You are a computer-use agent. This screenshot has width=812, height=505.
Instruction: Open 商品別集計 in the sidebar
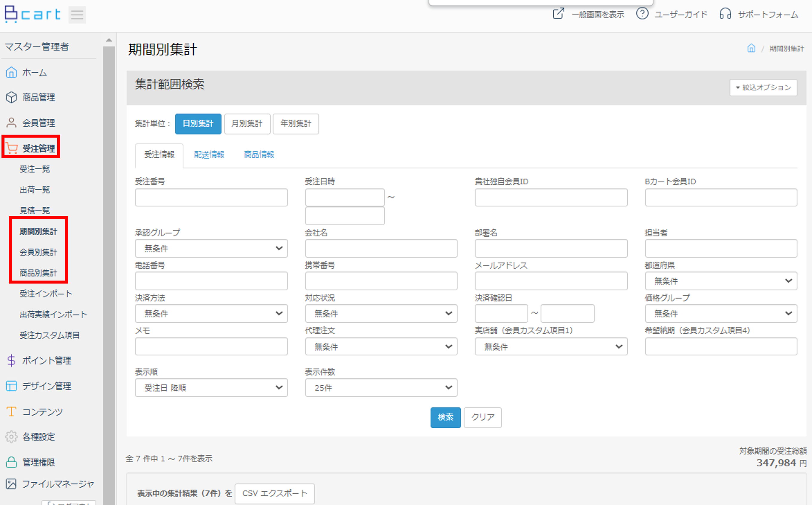(x=38, y=273)
